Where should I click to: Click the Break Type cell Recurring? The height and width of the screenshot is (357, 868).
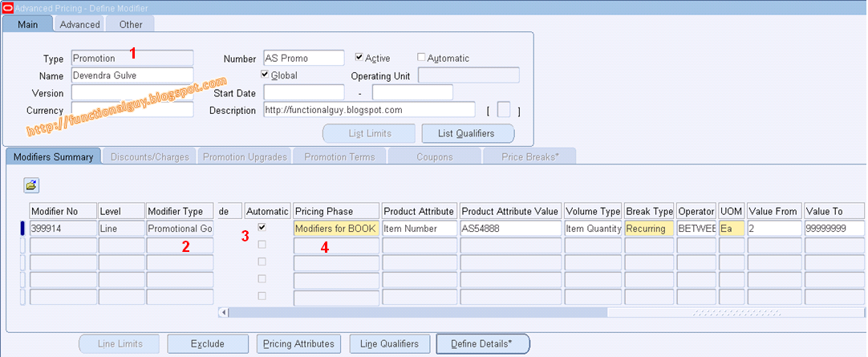pyautogui.click(x=649, y=228)
